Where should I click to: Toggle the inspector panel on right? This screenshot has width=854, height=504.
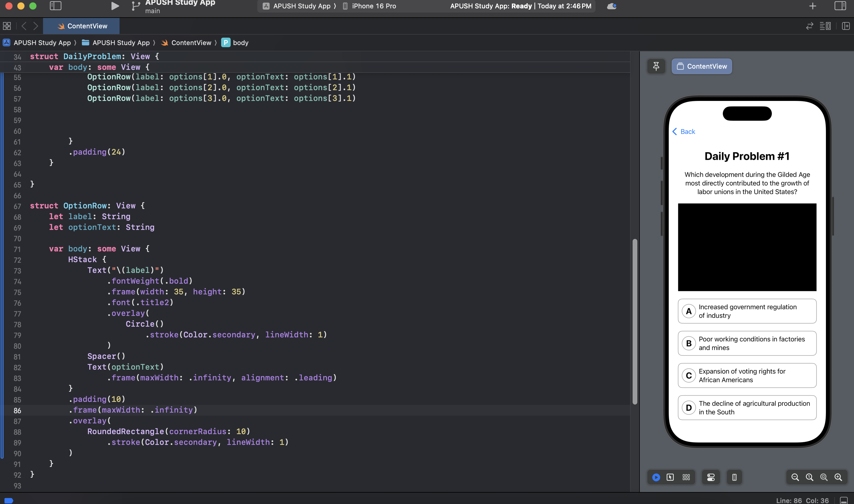[840, 6]
